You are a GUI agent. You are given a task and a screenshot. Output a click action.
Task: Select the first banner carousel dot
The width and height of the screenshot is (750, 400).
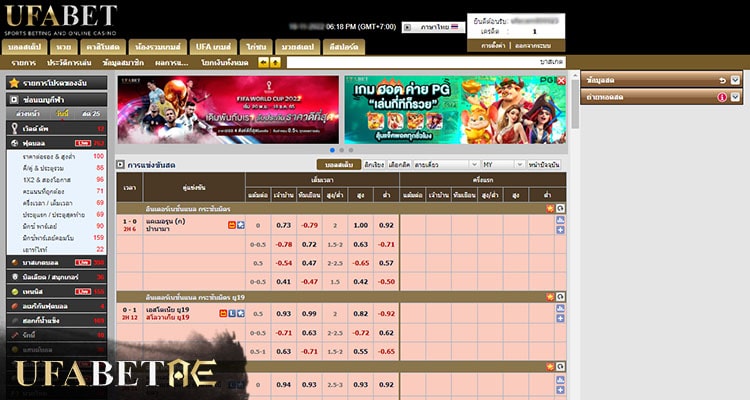tap(331, 150)
